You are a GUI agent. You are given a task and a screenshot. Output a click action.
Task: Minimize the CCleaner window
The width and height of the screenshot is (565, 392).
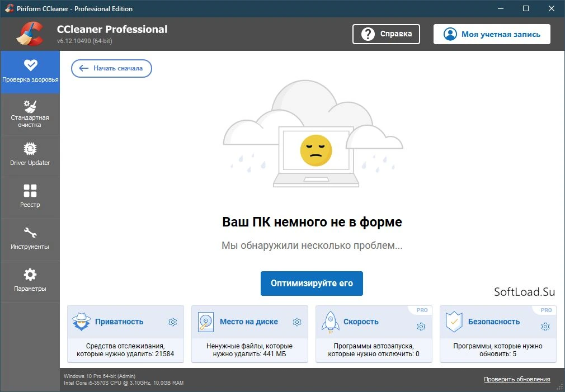[x=501, y=8]
